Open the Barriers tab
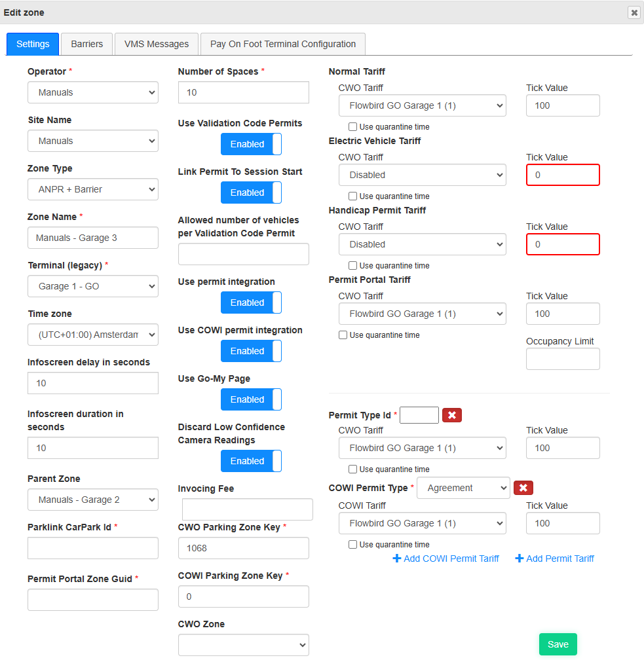This screenshot has height=660, width=644. click(x=86, y=44)
